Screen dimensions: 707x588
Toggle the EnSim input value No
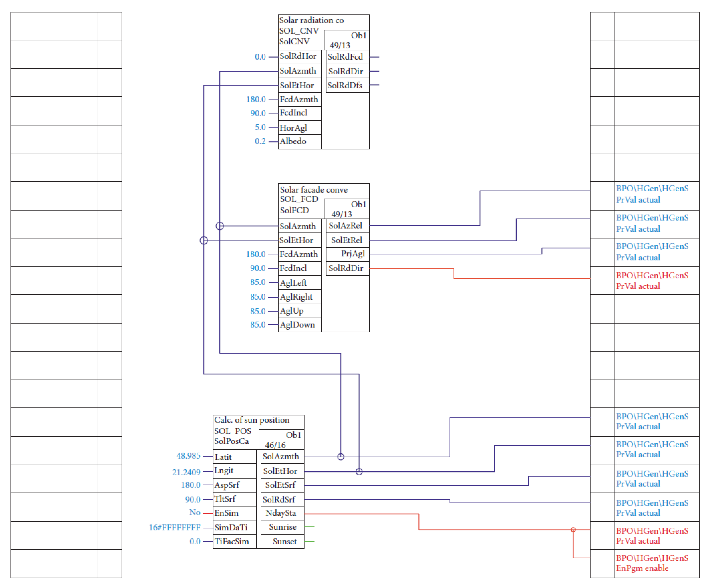(x=195, y=513)
